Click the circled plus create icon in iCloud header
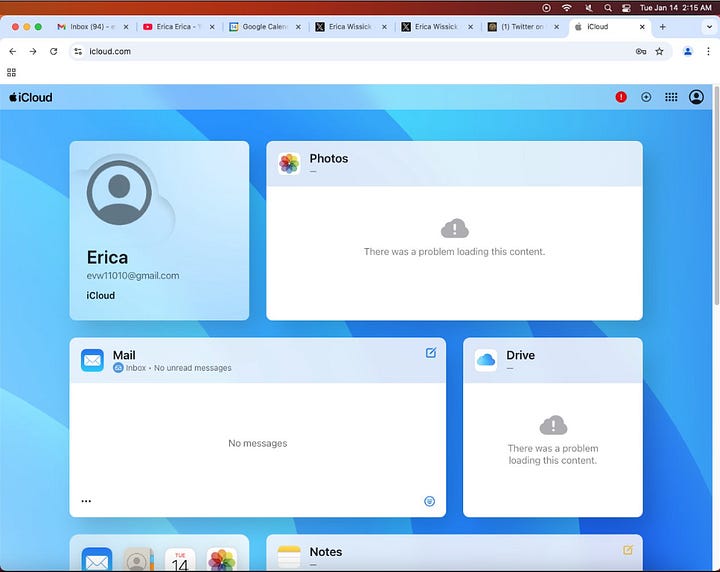 pyautogui.click(x=646, y=97)
